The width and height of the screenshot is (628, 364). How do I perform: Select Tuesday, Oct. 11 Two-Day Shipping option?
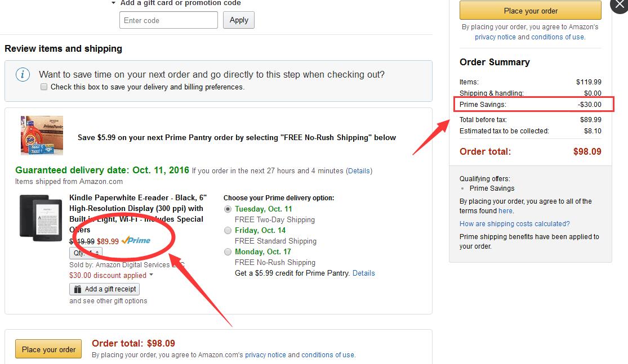(x=228, y=209)
